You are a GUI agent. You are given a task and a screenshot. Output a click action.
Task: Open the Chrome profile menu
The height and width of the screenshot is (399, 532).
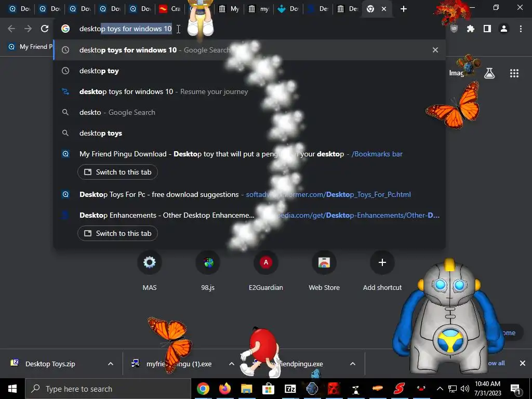coord(504,29)
